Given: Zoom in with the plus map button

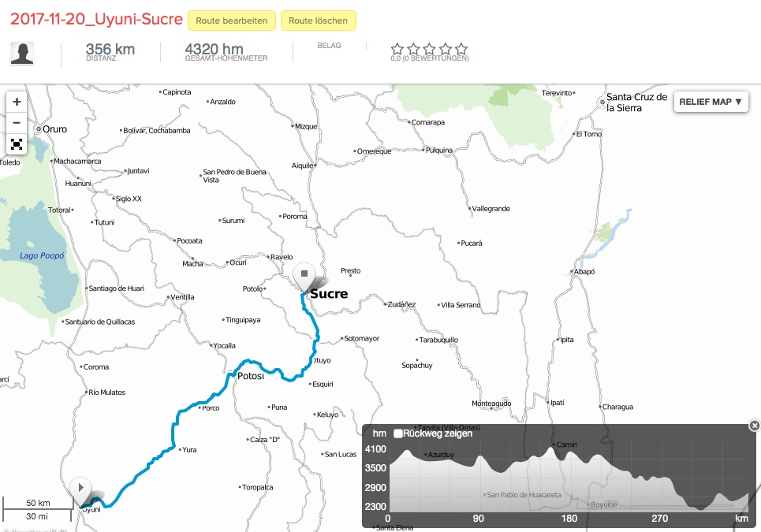Looking at the screenshot, I should (x=17, y=102).
